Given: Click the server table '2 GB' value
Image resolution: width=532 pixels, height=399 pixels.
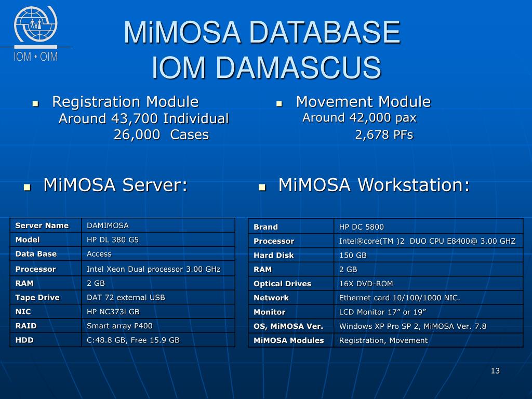Looking at the screenshot, I should pos(158,283).
